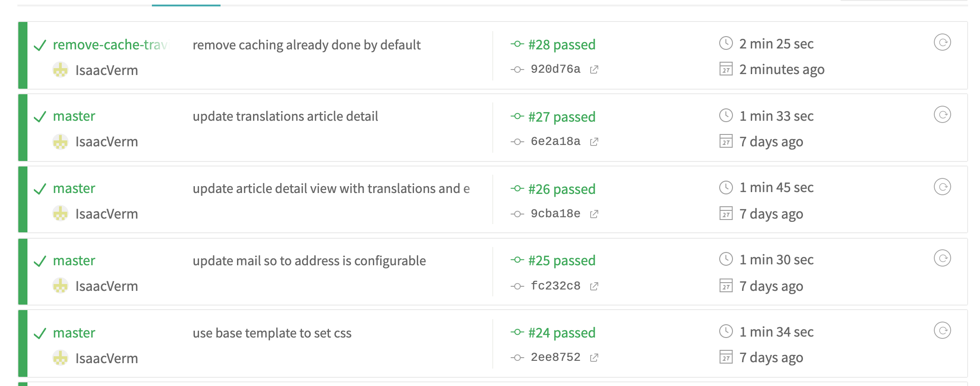This screenshot has height=386, width=980.
Task: Open external link icon next to 2ee8752
Action: 594,358
